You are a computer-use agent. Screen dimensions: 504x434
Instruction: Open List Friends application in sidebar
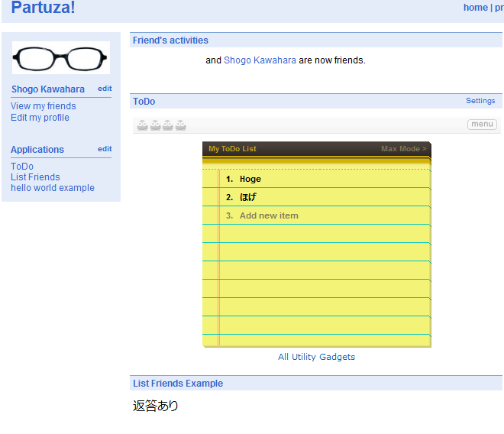click(x=35, y=177)
